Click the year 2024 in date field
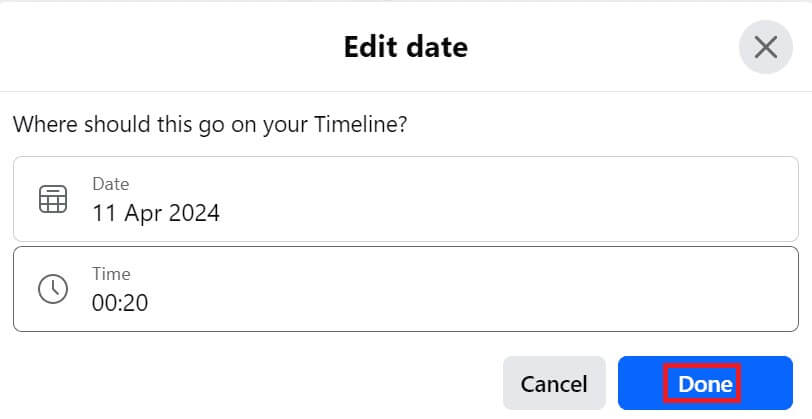 point(195,213)
